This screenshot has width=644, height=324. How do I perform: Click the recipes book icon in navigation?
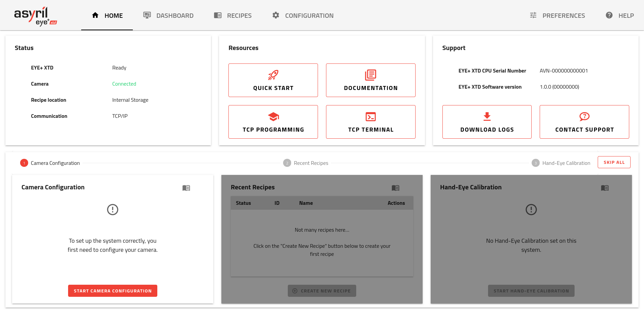(218, 15)
